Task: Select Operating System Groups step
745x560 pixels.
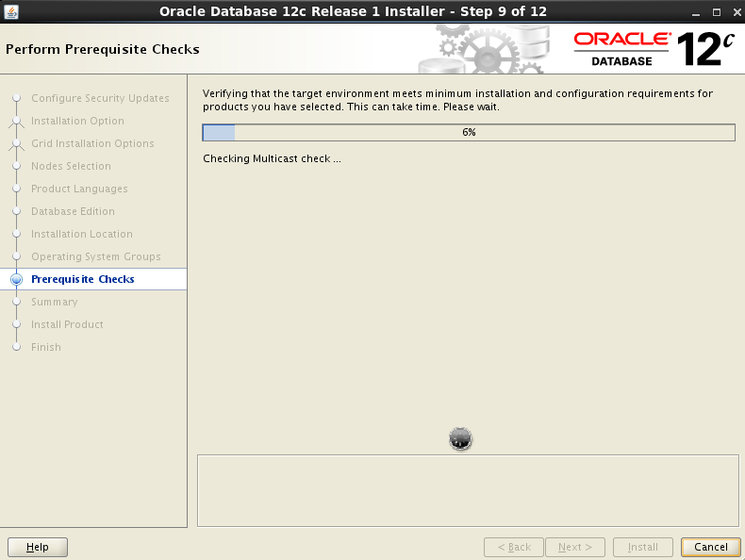Action: point(96,256)
